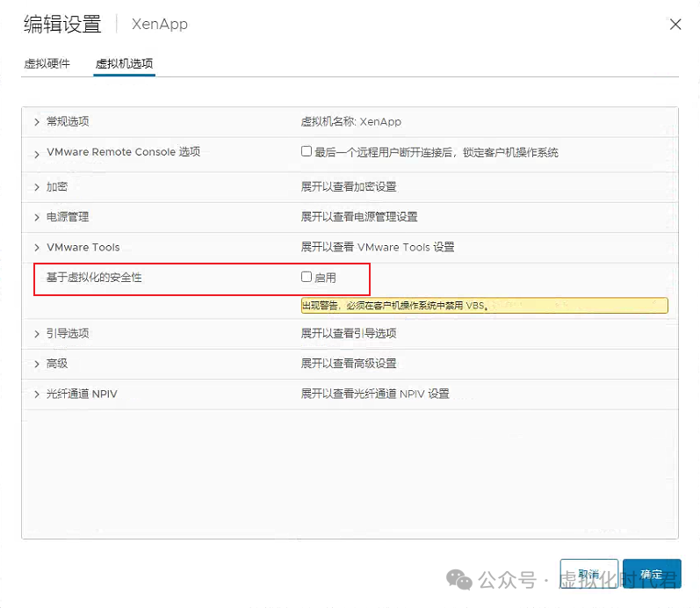Viewport: 700px width, 608px height.
Task: Expand the 光纤通道 NPIV section
Action: click(37, 394)
